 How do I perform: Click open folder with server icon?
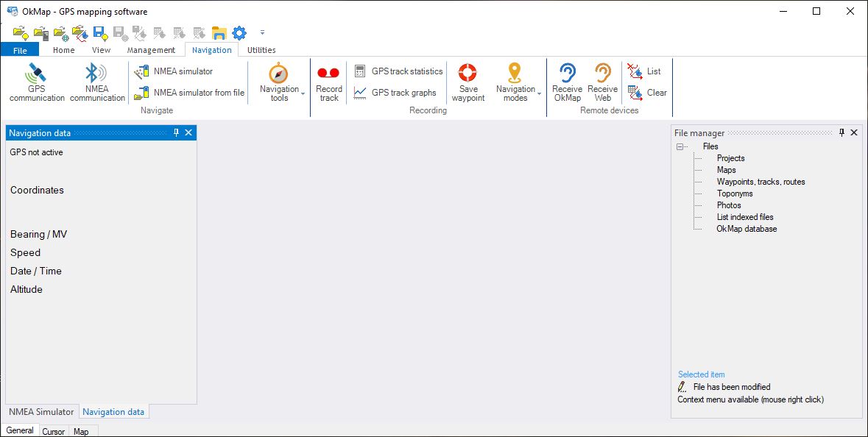tap(41, 33)
